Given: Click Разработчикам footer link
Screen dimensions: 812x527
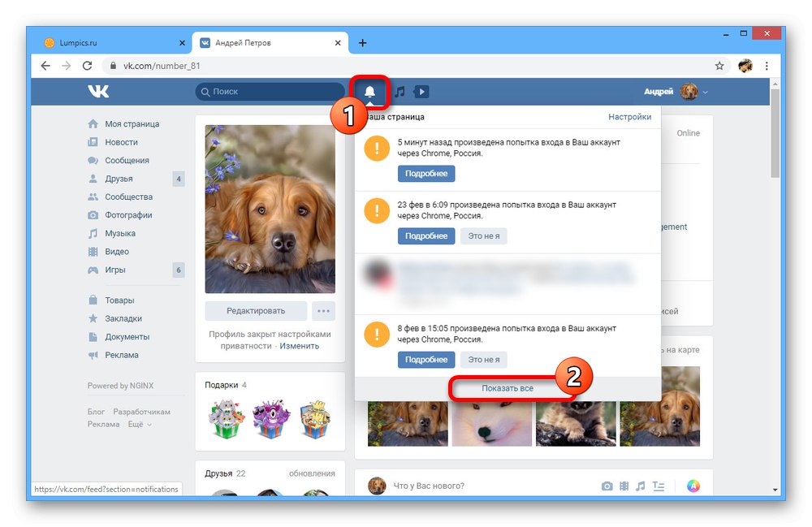Looking at the screenshot, I should click(x=141, y=412).
